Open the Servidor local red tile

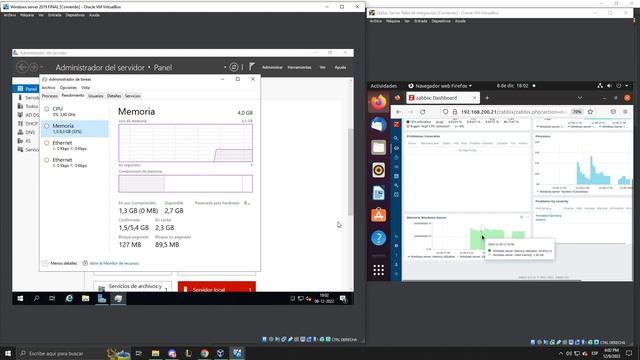(x=217, y=287)
